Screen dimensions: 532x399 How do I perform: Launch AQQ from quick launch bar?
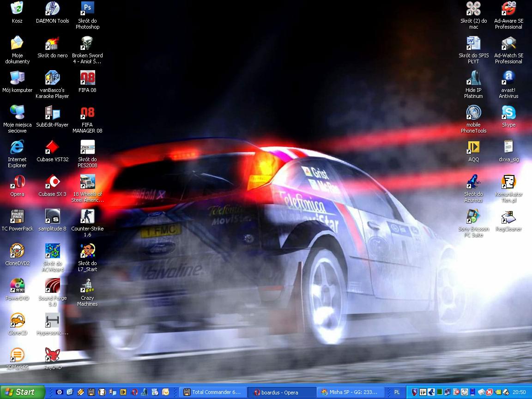pos(123,392)
